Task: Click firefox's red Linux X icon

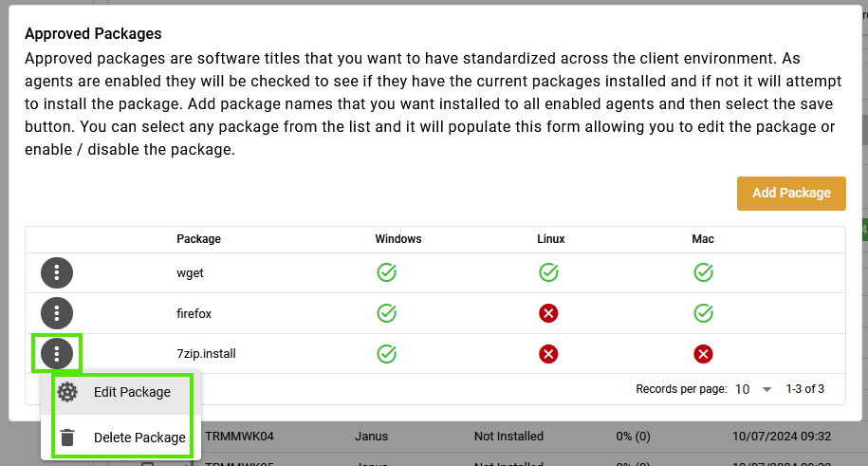Action: click(x=548, y=313)
